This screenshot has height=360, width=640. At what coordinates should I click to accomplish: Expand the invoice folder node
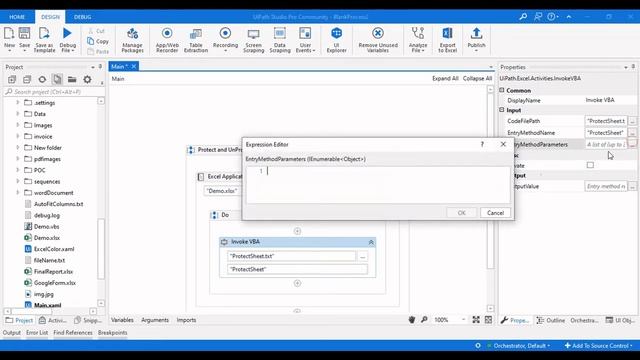click(x=18, y=136)
